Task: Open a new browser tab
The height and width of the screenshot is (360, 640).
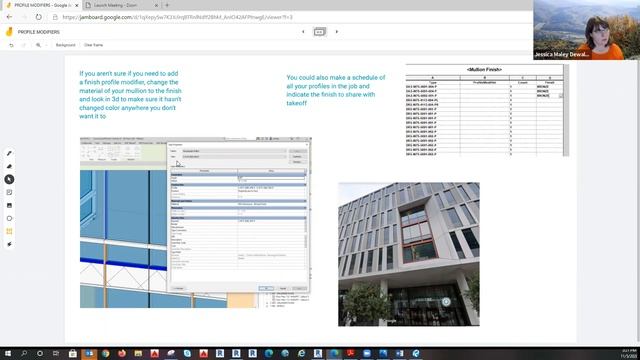Action: [167, 5]
